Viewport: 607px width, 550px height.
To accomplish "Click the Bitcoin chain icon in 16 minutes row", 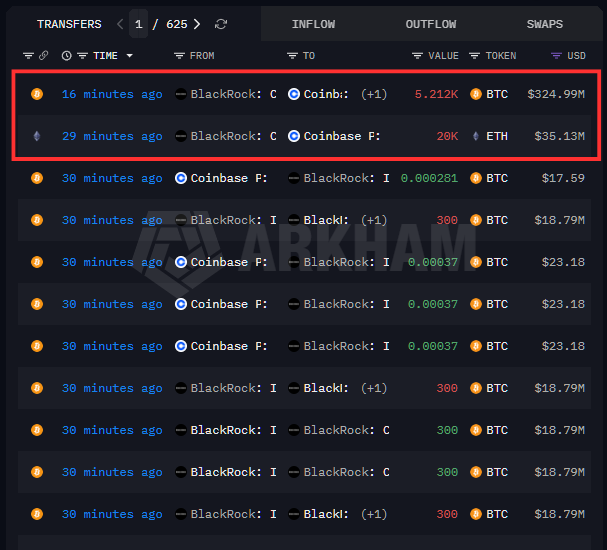I will click(37, 94).
